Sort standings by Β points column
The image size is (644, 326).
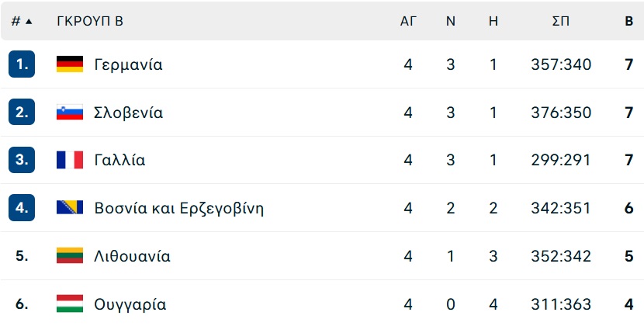click(628, 22)
